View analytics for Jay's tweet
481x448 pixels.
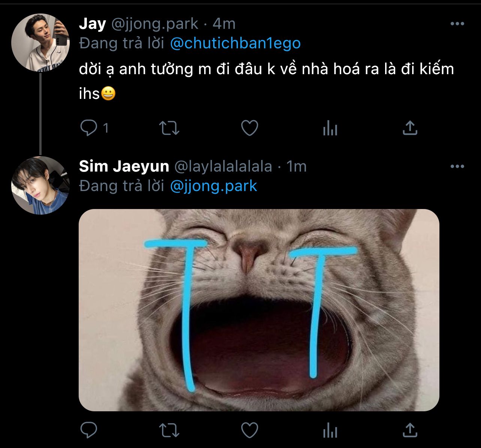pyautogui.click(x=330, y=129)
